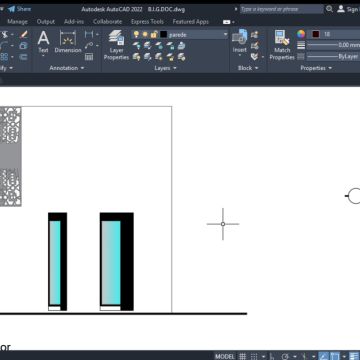Click the second layer tool in Layers bottom row
This screenshot has height=360, width=360.
tap(148, 57)
